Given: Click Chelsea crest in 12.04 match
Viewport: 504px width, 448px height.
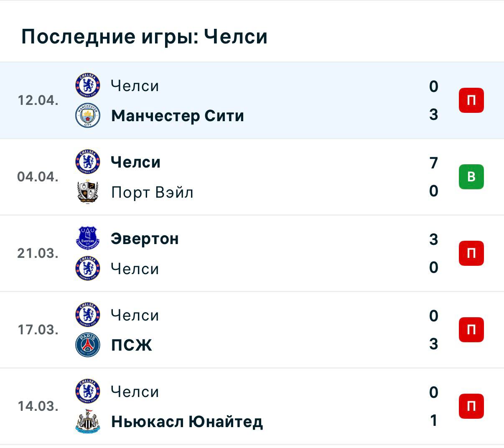Looking at the screenshot, I should [88, 85].
